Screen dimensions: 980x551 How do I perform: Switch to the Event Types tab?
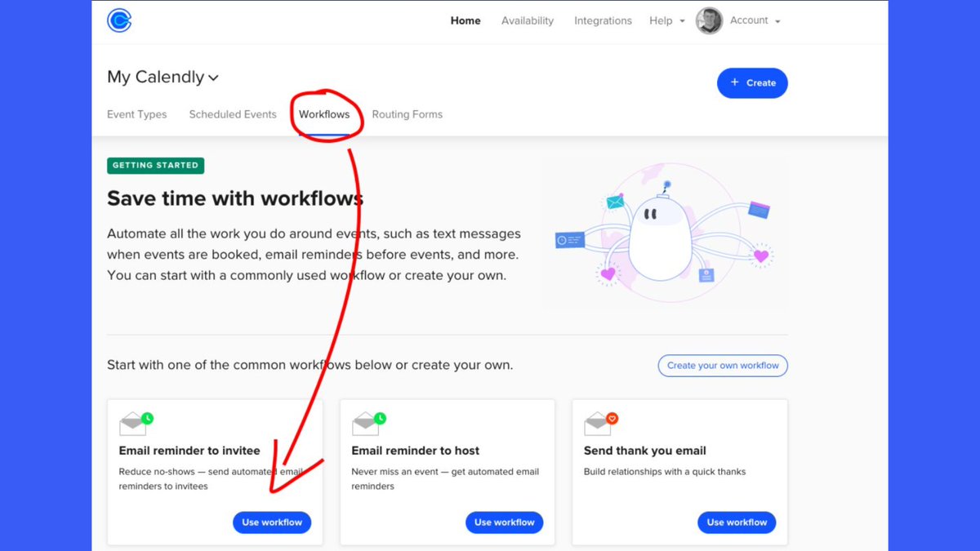(137, 114)
